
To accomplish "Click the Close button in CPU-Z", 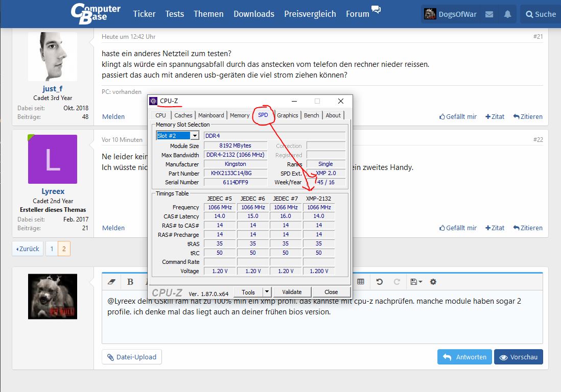I will [x=331, y=292].
